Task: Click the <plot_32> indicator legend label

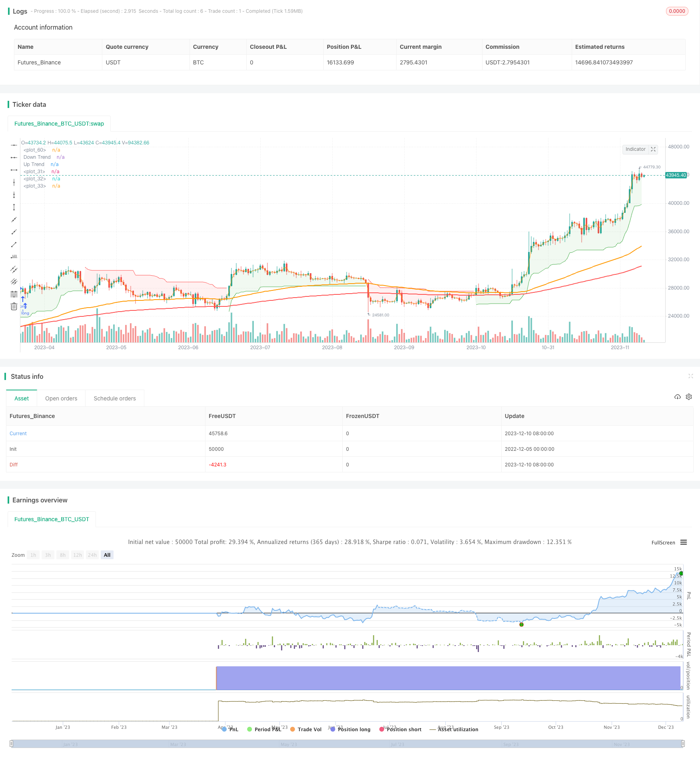Action: pos(35,179)
